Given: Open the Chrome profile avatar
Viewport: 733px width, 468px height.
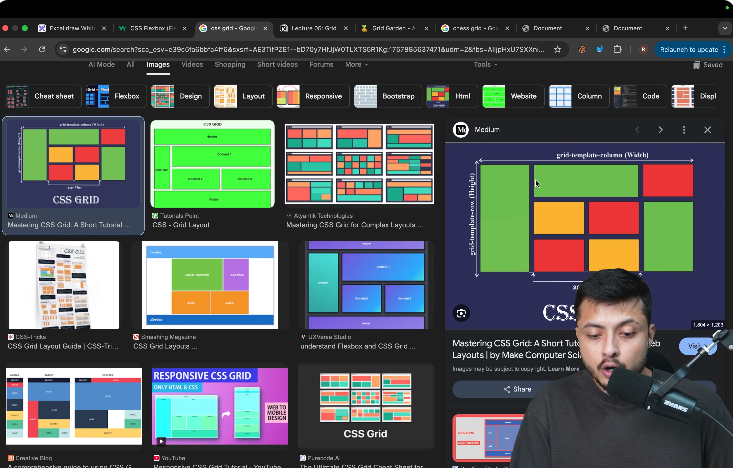Looking at the screenshot, I should click(643, 49).
